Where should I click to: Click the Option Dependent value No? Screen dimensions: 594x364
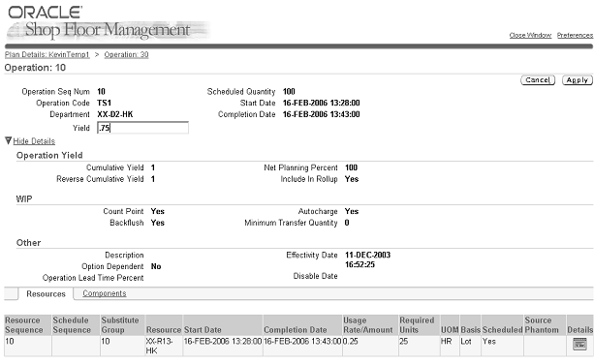[x=156, y=266]
